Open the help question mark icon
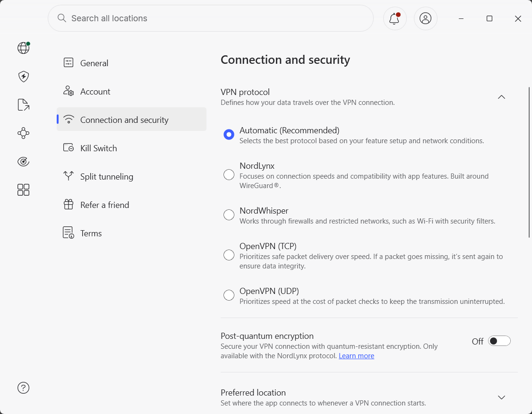 (24, 388)
